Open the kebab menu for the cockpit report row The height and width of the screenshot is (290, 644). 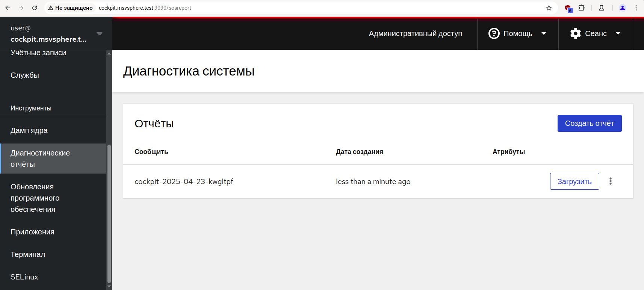click(611, 181)
